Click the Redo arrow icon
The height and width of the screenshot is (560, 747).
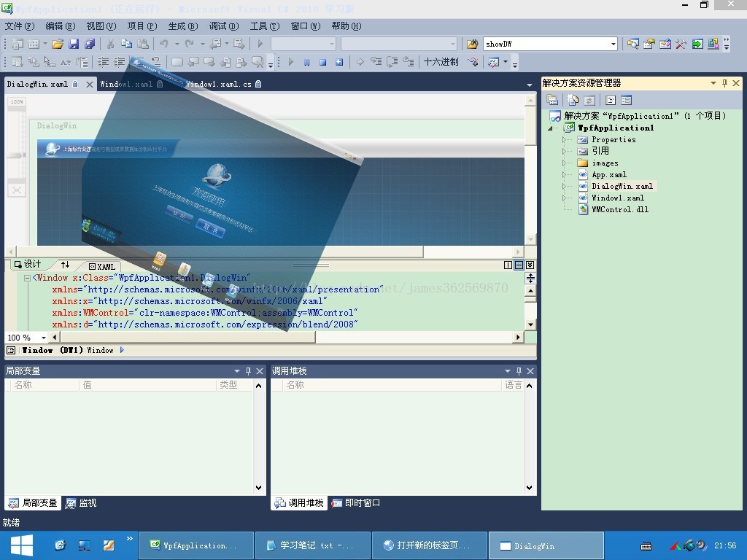click(190, 44)
